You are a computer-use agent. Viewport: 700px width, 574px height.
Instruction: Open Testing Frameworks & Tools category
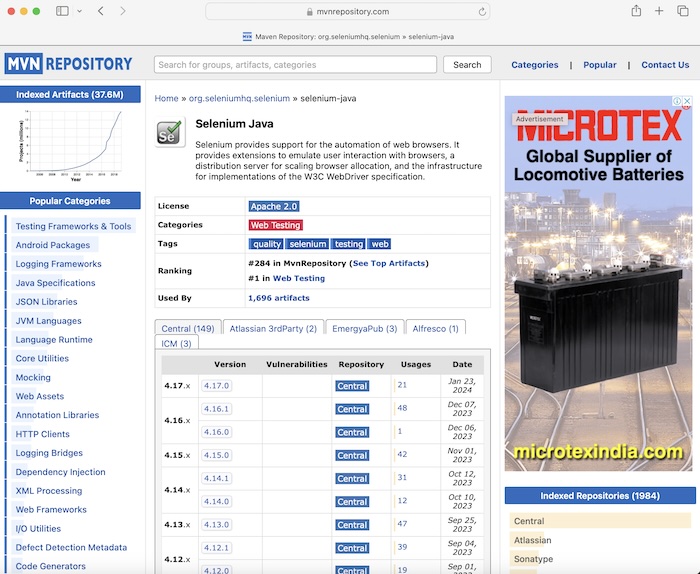coord(73,226)
